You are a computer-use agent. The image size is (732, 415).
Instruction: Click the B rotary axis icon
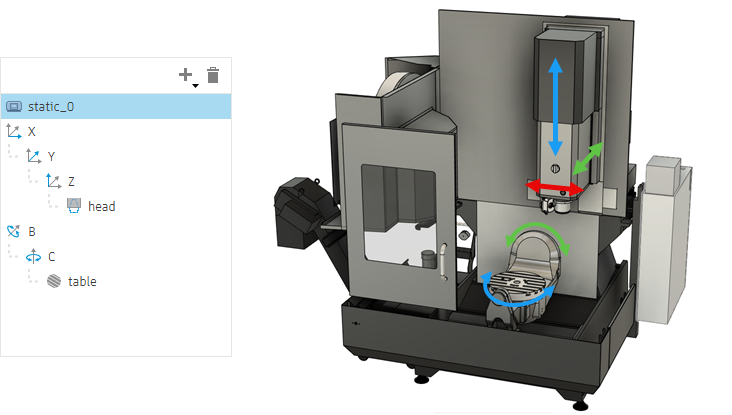coord(14,231)
